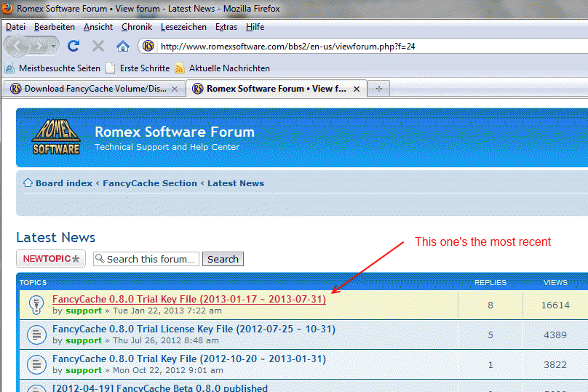Screen dimensions: 588x392
Task: Click sticky topic icon of 2013-01-17 topic
Action: point(36,305)
